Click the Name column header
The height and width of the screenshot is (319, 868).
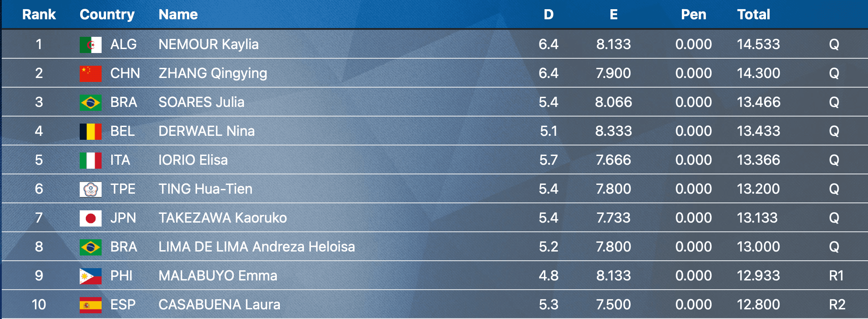pos(178,14)
